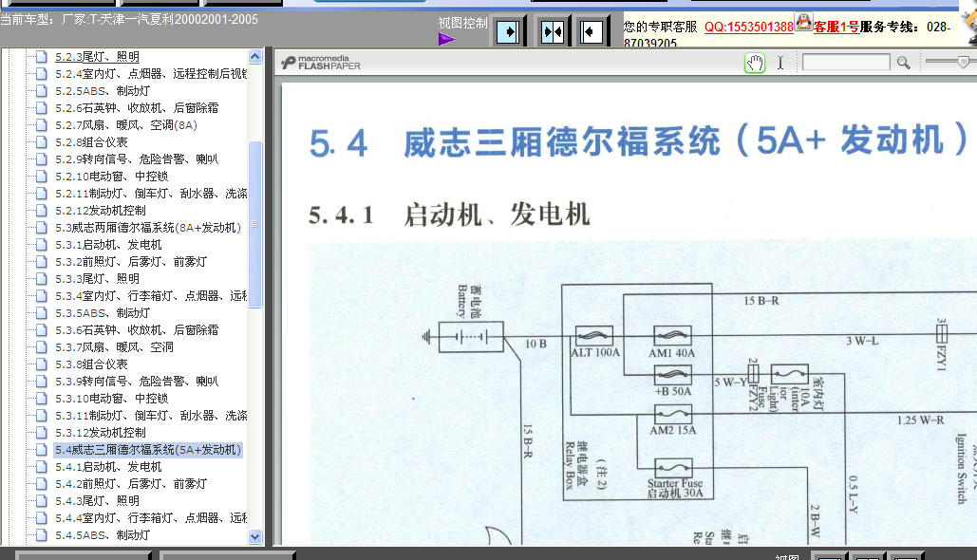The height and width of the screenshot is (560, 977).
Task: Open 5.3.3尾灯、照明
Action: 97,278
